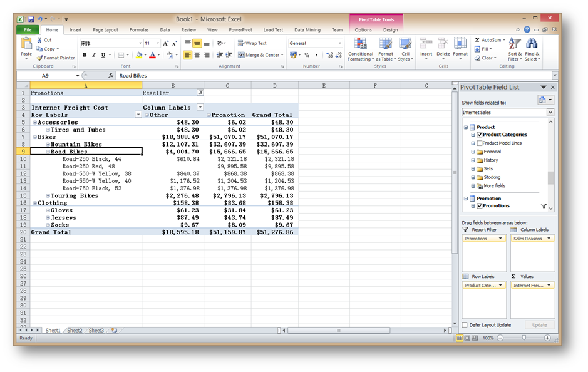Image resolution: width=588 pixels, height=372 pixels.
Task: Switch to the Formulas tab
Action: click(x=139, y=29)
